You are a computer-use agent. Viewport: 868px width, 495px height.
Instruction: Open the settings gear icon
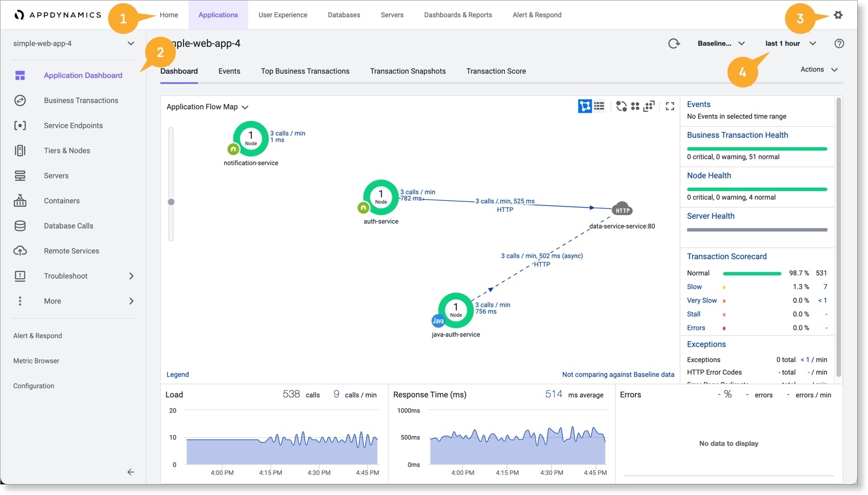tap(838, 15)
